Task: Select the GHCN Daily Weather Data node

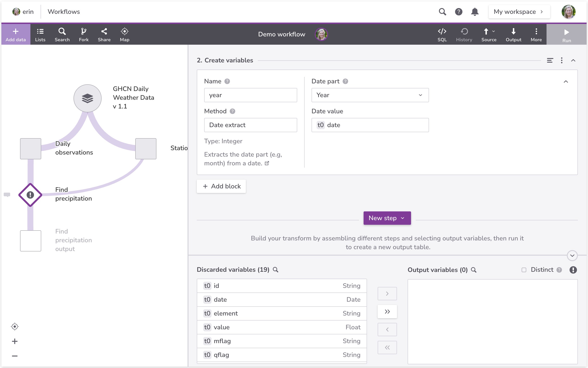Action: 87,98
